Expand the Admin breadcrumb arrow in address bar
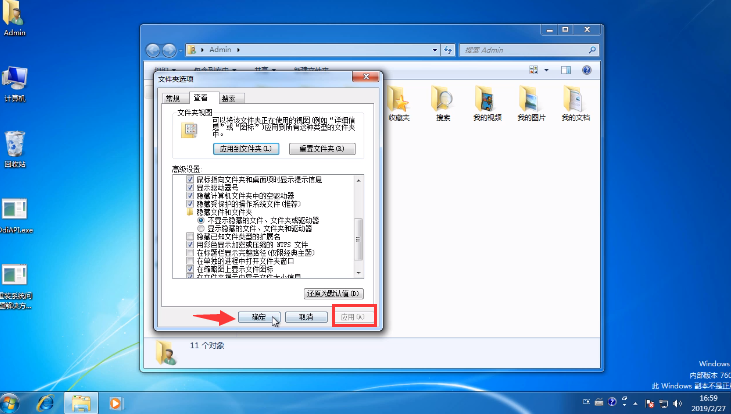 pos(238,50)
